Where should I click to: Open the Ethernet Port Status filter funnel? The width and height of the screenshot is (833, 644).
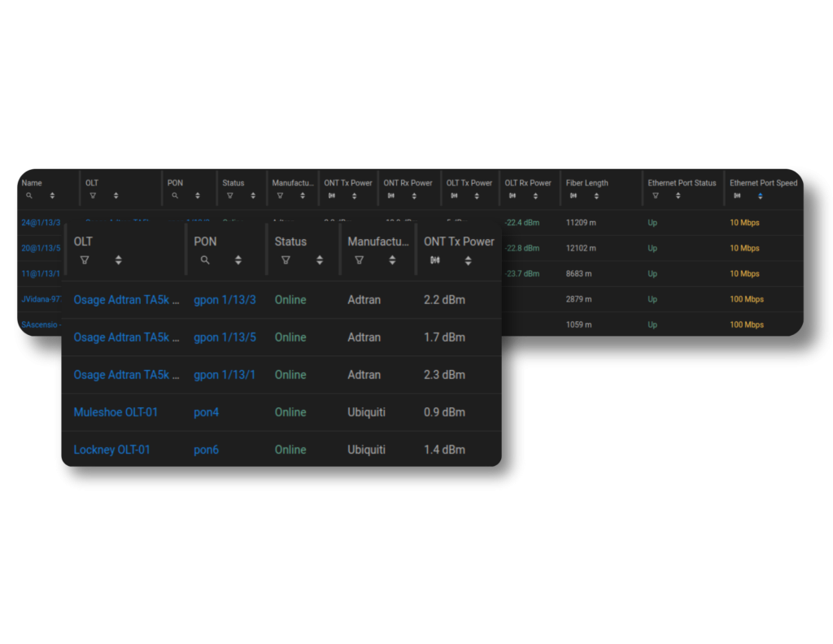click(655, 195)
